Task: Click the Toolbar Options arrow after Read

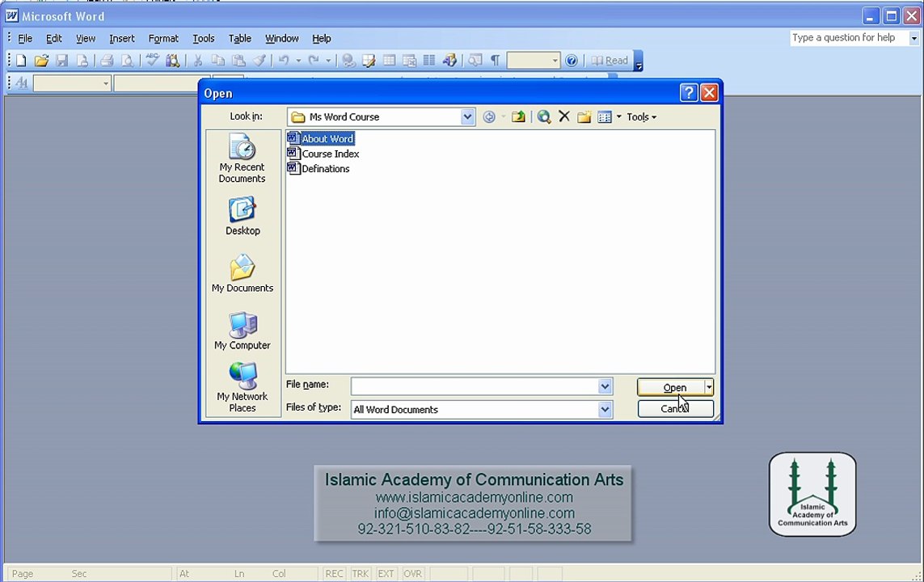Action: coord(638,61)
